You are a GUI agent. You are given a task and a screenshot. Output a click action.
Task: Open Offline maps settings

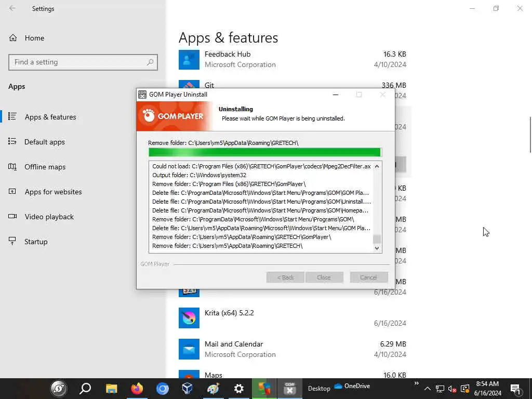(x=45, y=167)
